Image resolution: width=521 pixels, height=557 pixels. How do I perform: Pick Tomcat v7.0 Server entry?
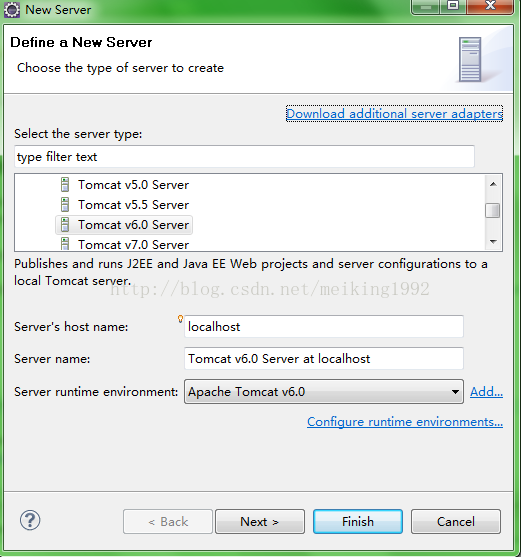click(x=134, y=244)
